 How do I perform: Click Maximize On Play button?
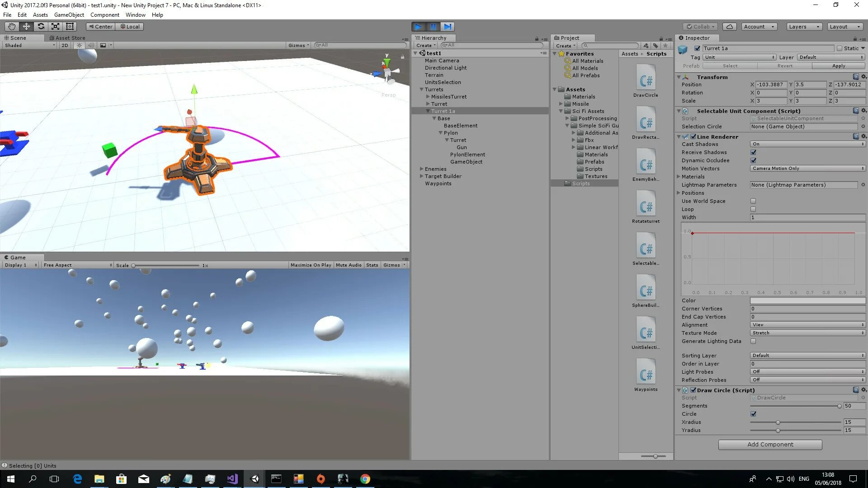[x=311, y=265]
